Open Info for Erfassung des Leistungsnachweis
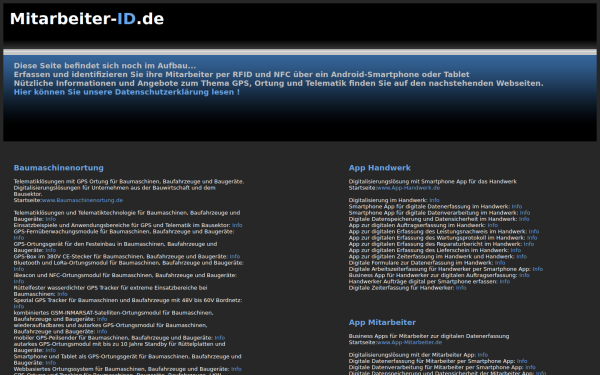This screenshot has width=600, height=375. pyautogui.click(x=534, y=232)
